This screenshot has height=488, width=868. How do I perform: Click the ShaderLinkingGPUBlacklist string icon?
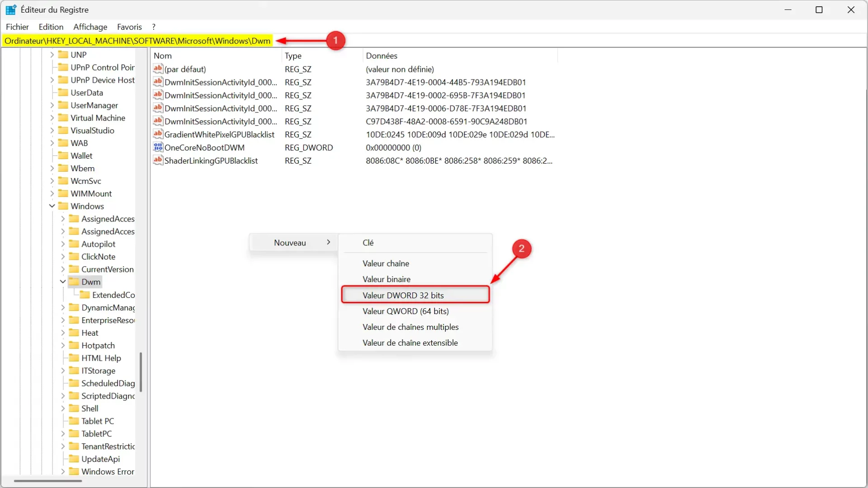tap(158, 160)
